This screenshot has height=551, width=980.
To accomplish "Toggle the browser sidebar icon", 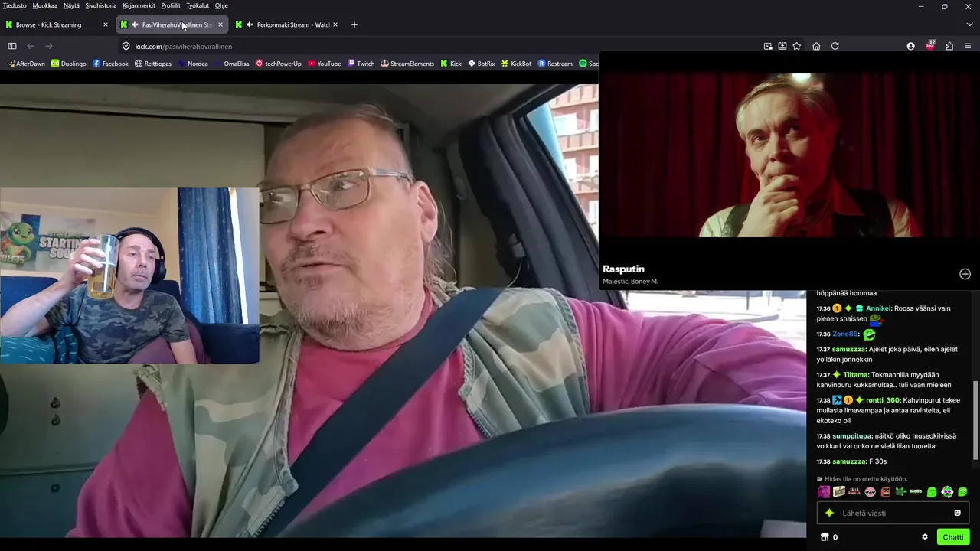I will click(x=12, y=46).
